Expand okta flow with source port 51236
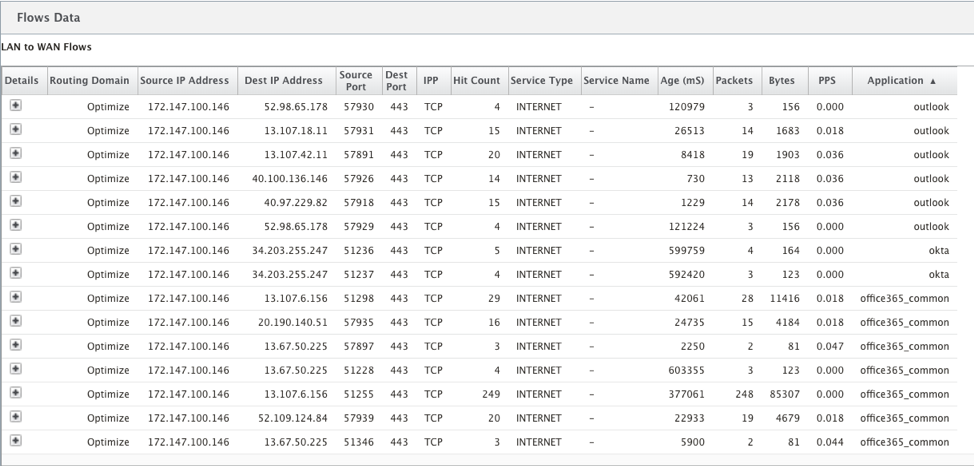This screenshot has width=974, height=466. (x=16, y=249)
